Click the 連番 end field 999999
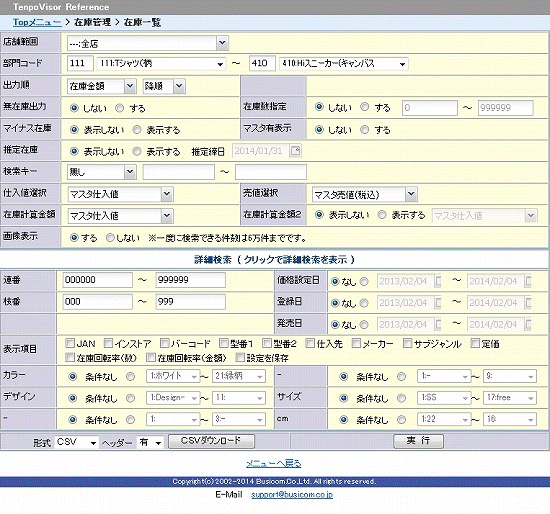The image size is (550, 514). coord(190,280)
